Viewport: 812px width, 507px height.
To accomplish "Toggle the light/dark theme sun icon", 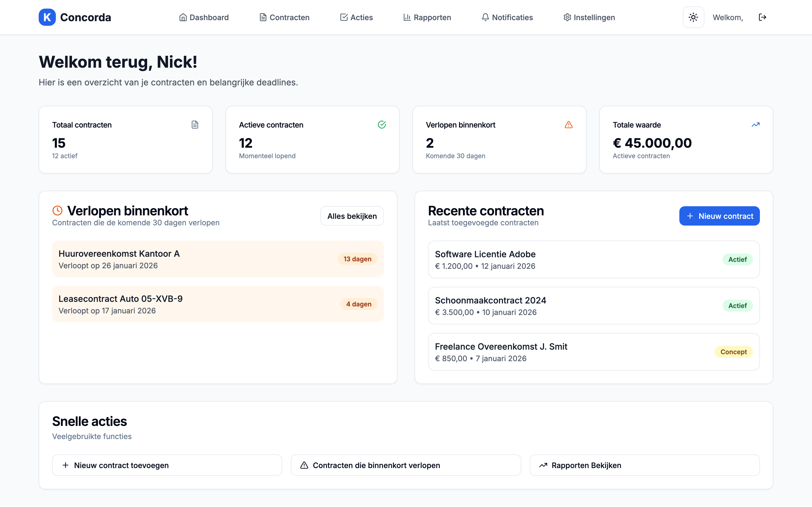I will 693,17.
